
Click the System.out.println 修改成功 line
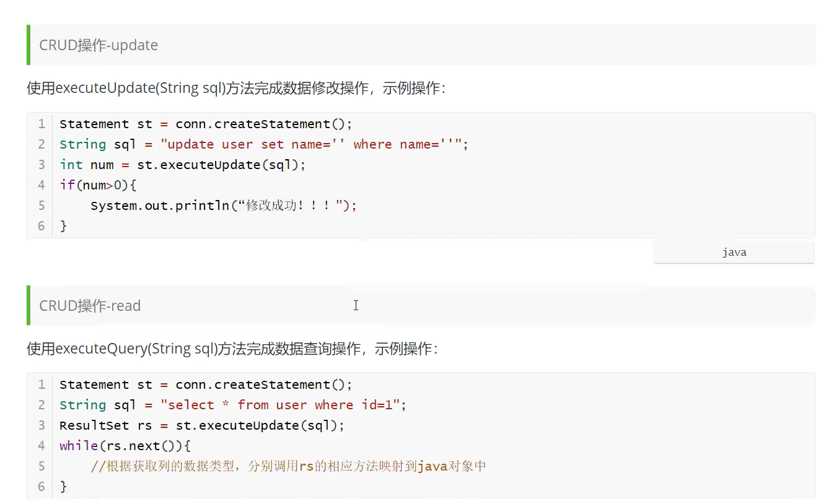[224, 206]
